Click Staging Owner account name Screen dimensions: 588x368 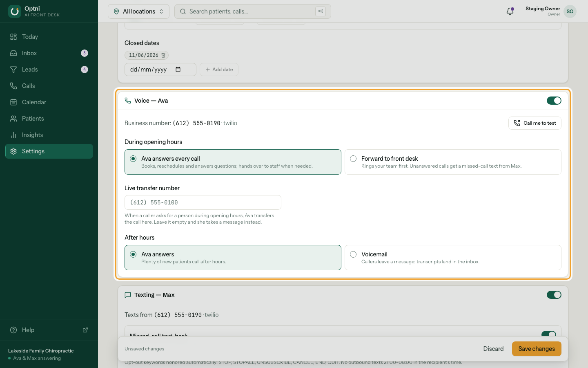(543, 9)
